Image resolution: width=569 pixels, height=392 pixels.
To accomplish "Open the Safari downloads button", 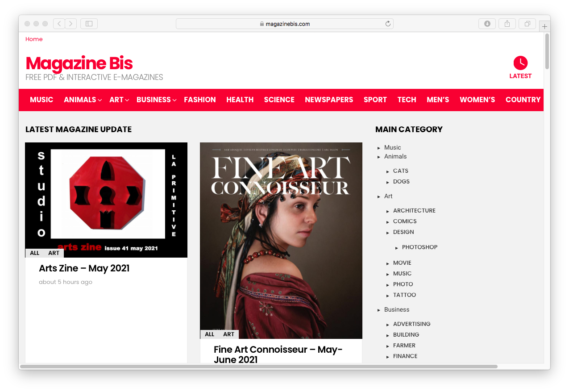I will tap(487, 24).
